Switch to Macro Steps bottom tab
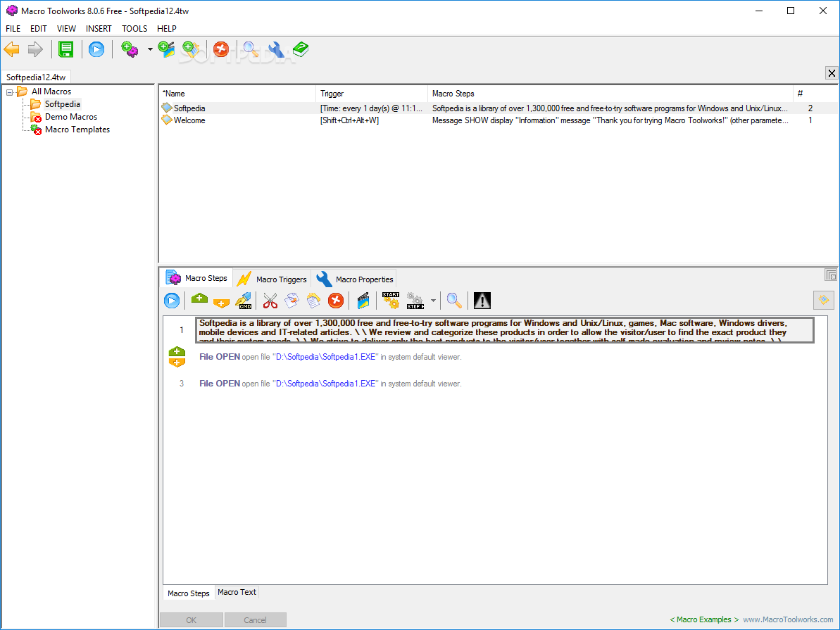Image resolution: width=840 pixels, height=630 pixels. coord(189,593)
